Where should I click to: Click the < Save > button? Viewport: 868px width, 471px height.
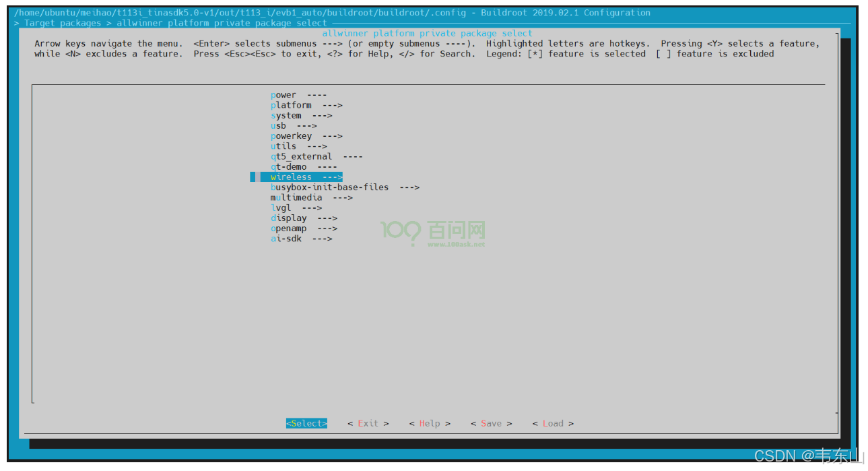pos(491,423)
